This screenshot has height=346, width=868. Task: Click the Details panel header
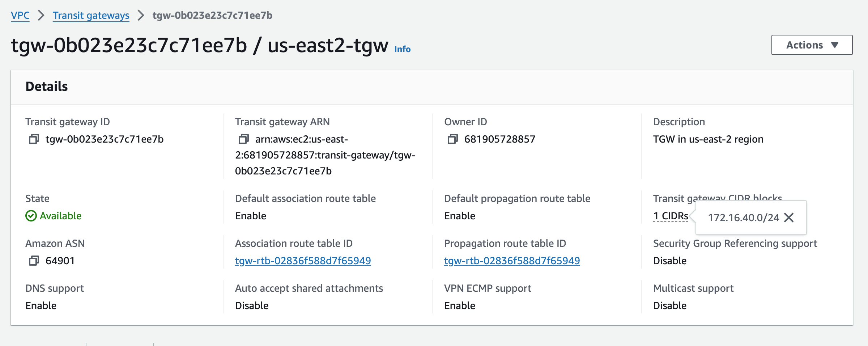pyautogui.click(x=432, y=87)
